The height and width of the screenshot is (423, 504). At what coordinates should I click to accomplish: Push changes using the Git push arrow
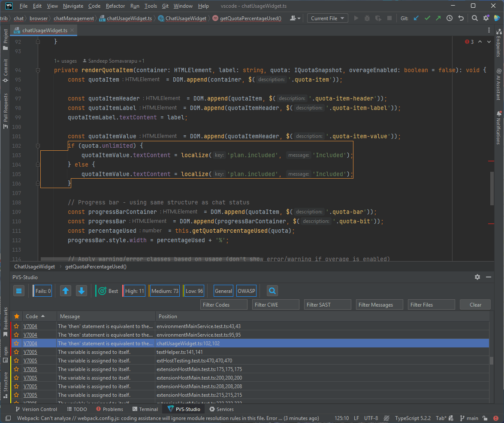[x=438, y=18]
